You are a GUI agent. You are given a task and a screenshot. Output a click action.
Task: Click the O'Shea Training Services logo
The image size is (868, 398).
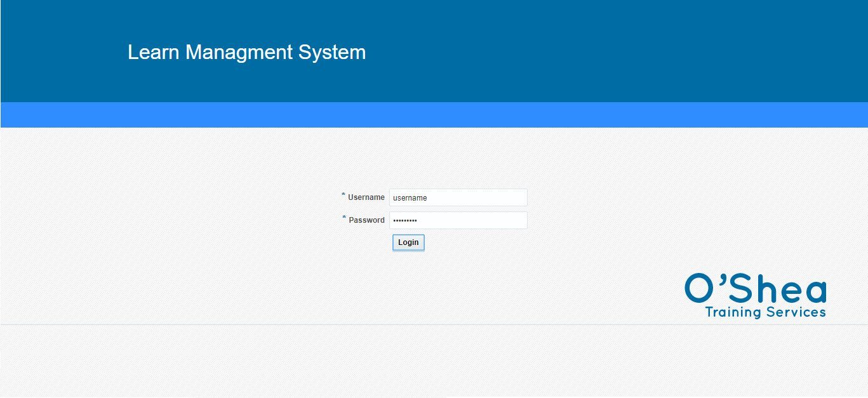coord(756,296)
